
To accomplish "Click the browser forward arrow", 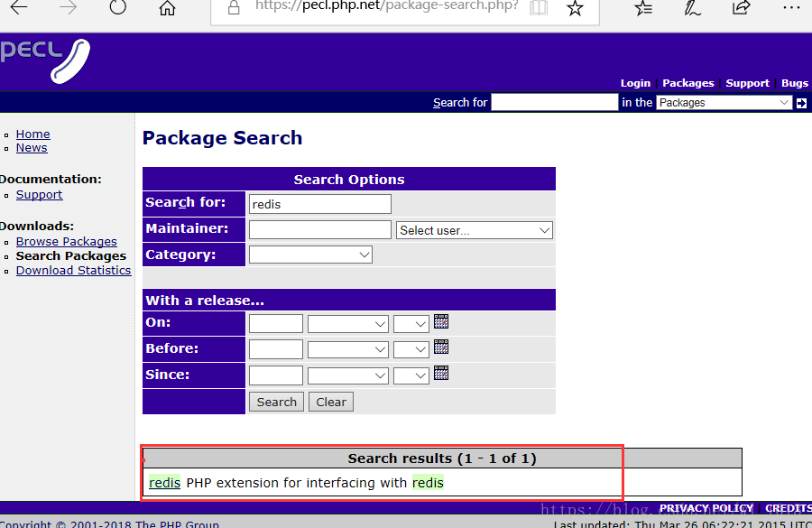I will pos(68,7).
